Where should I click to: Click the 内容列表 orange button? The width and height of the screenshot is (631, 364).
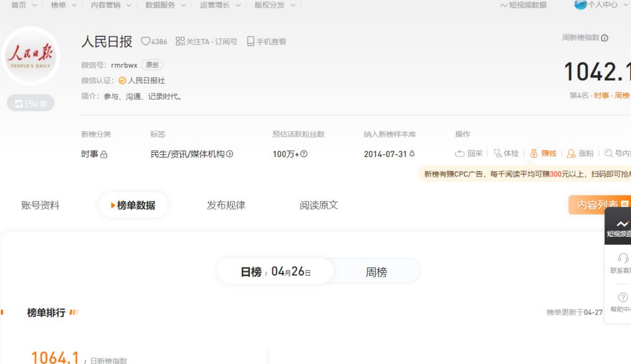click(x=600, y=205)
